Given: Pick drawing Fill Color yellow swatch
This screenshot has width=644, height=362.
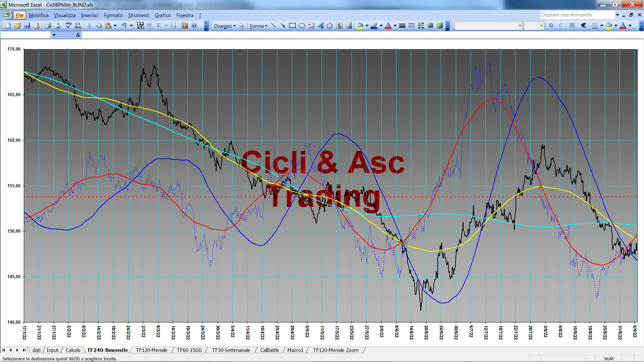Looking at the screenshot, I should pos(360,25).
